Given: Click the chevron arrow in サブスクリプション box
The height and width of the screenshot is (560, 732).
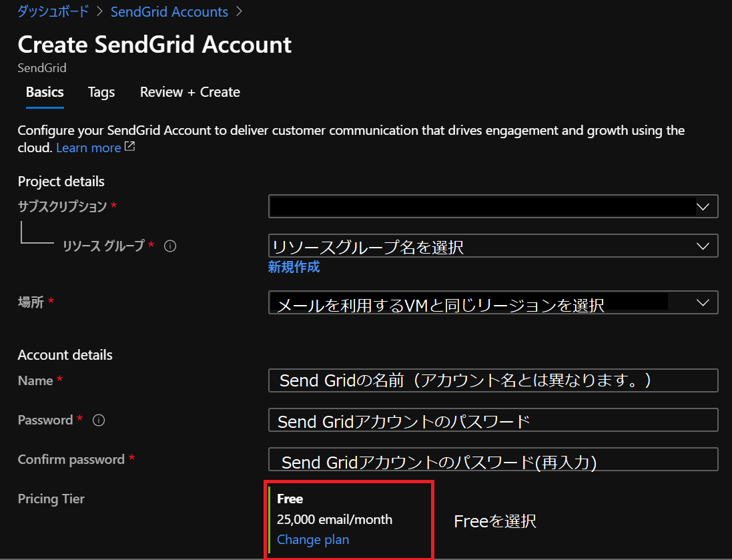Looking at the screenshot, I should click(x=703, y=206).
